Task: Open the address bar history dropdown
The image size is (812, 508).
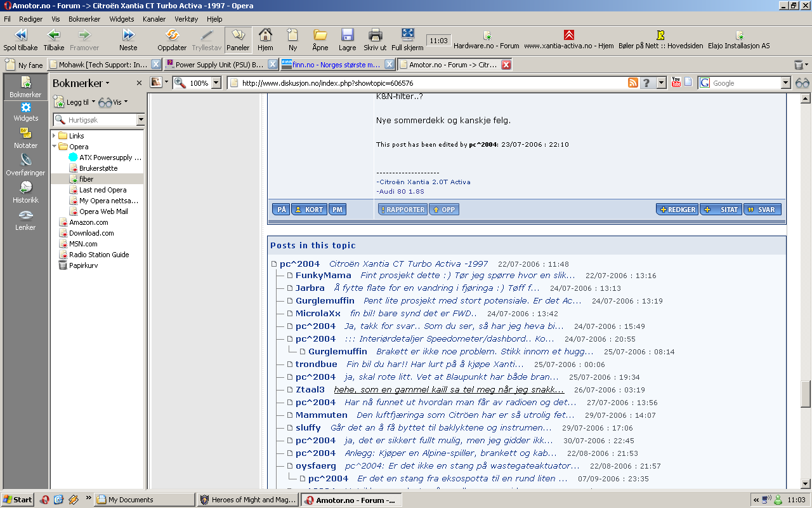Action: [x=661, y=83]
